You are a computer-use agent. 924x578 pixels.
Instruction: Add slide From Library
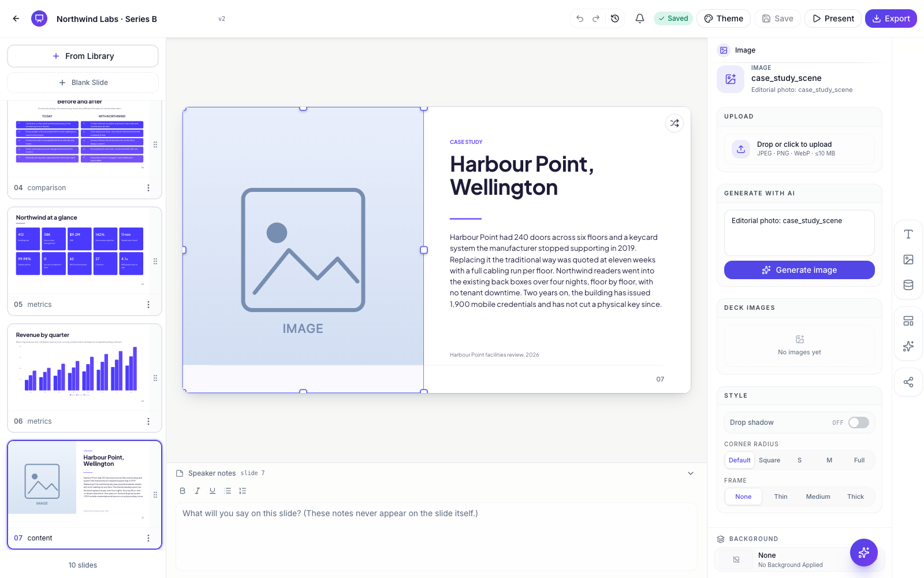(x=83, y=56)
